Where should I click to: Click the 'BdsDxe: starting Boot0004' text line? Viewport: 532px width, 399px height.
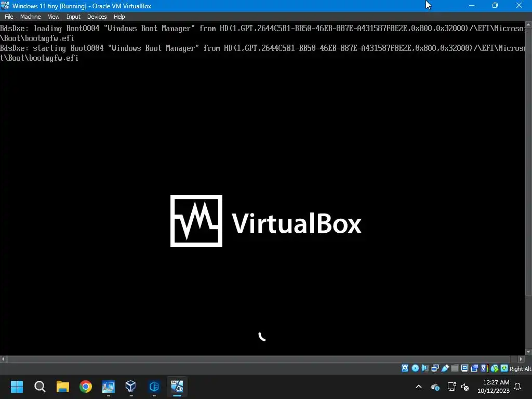click(x=262, y=53)
